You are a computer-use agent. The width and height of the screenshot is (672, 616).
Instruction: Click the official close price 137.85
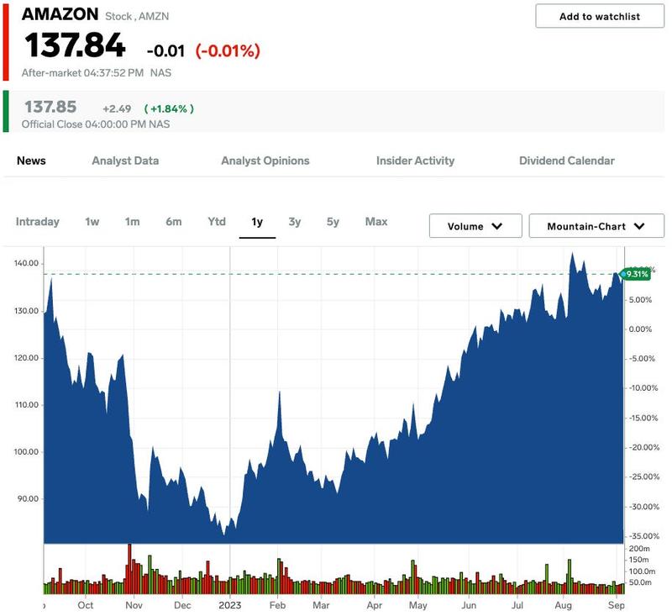pyautogui.click(x=50, y=107)
